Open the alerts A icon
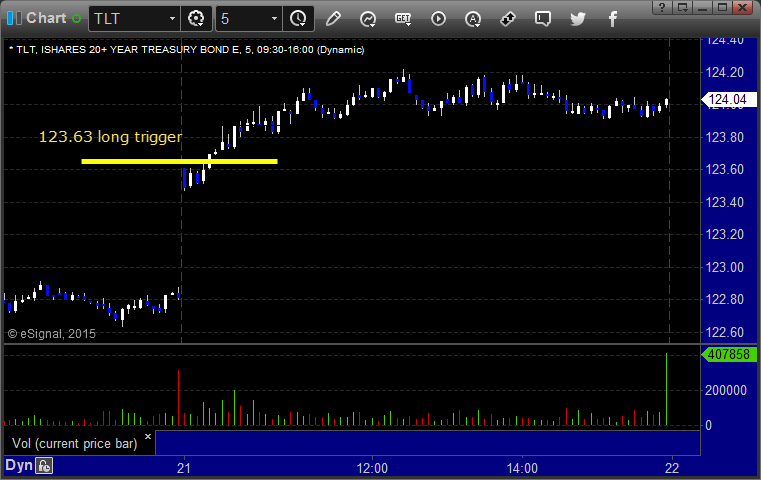This screenshot has height=480, width=761. [x=473, y=19]
